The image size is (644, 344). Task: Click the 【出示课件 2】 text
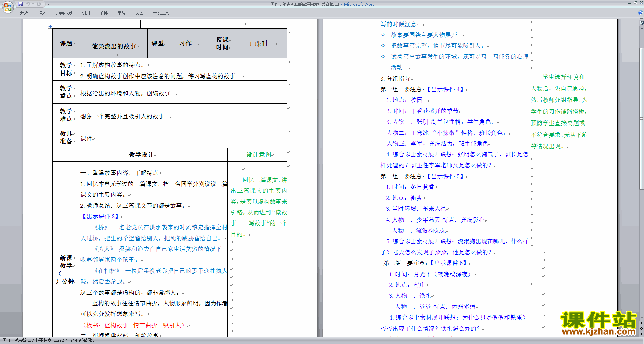coord(100,216)
